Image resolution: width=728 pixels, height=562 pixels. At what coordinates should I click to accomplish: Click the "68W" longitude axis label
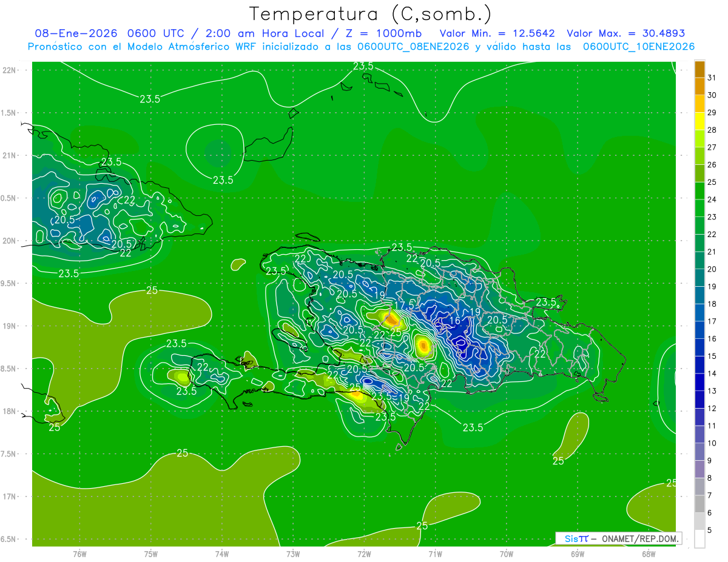[649, 554]
